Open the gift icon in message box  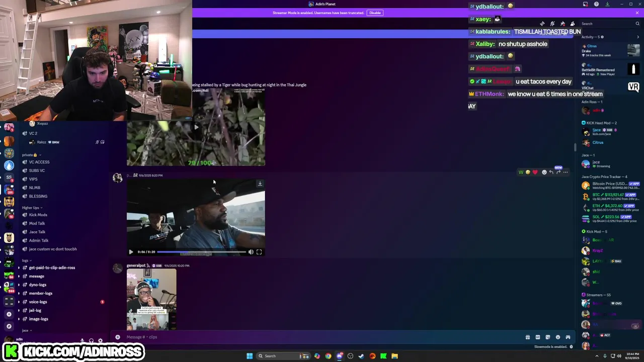click(x=527, y=337)
